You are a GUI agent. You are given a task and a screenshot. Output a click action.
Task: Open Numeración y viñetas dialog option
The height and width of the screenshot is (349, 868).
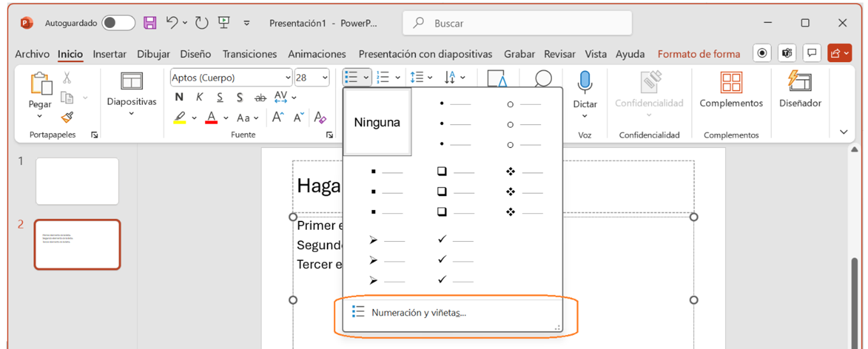click(419, 313)
